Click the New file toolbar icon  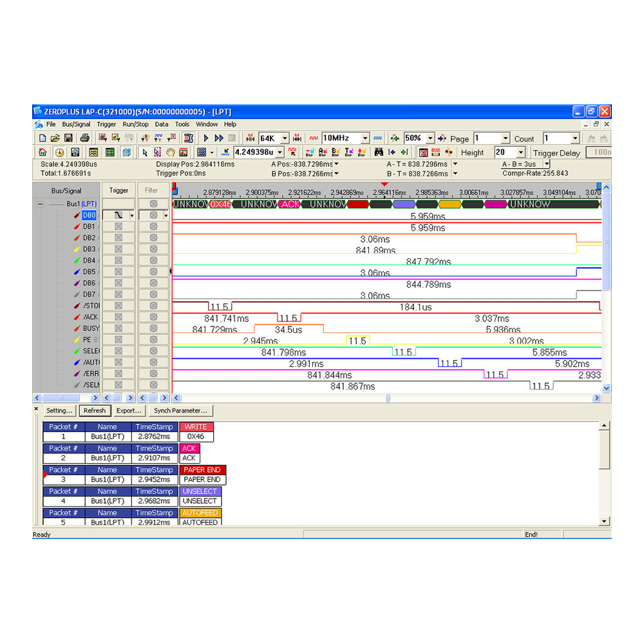[x=43, y=138]
